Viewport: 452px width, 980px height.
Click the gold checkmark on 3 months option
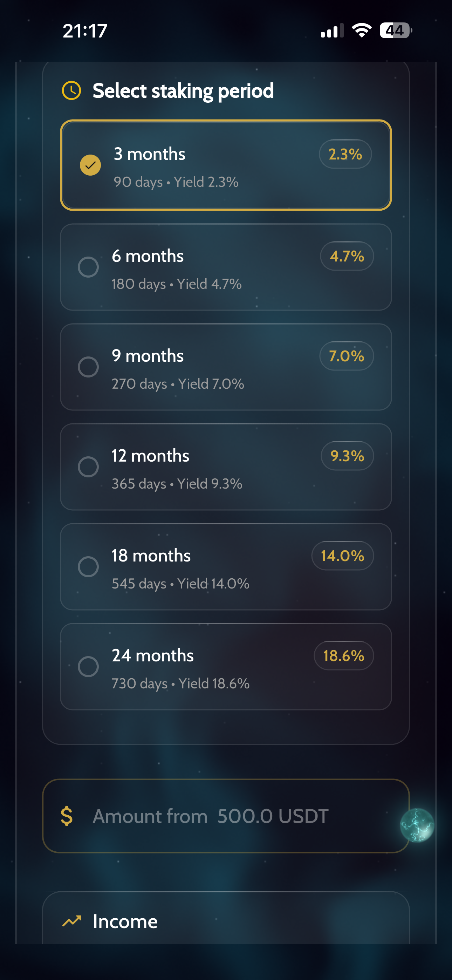point(90,165)
